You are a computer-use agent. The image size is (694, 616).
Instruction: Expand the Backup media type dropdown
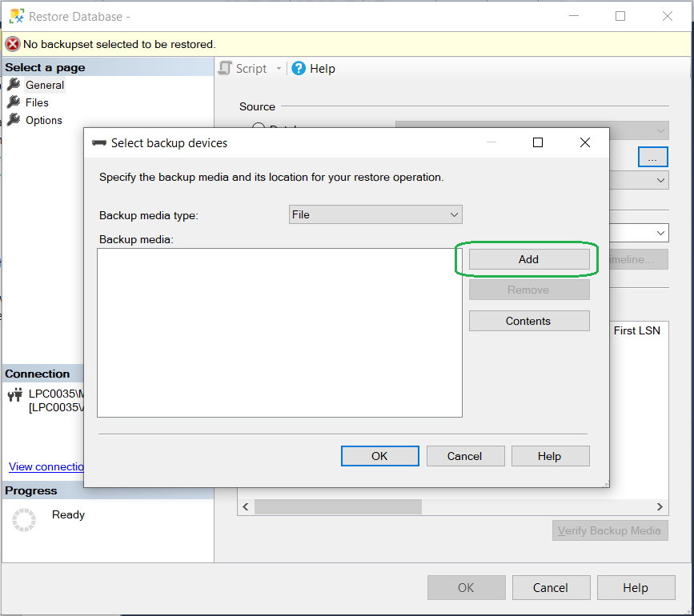[375, 214]
